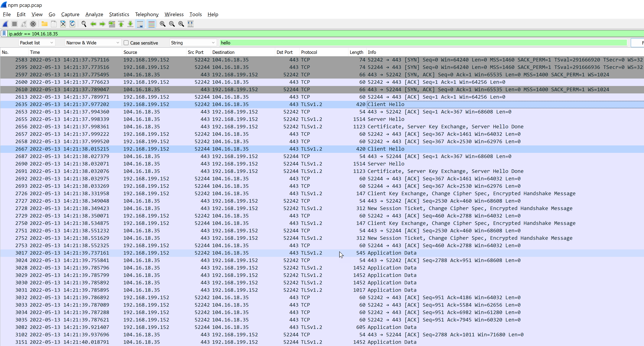Open the Help menu

[x=213, y=14]
